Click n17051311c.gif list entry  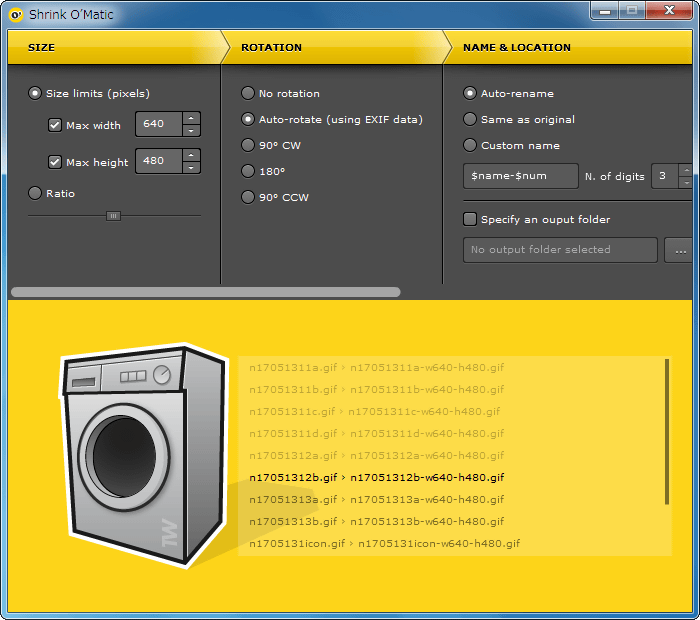pos(375,412)
